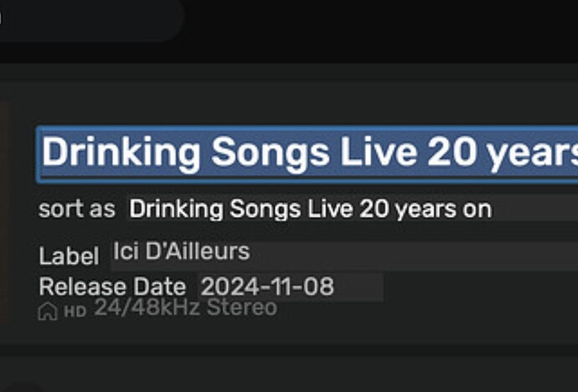The width and height of the screenshot is (578, 392).
Task: Click the dark header bar at top
Action: [x=379, y=29]
